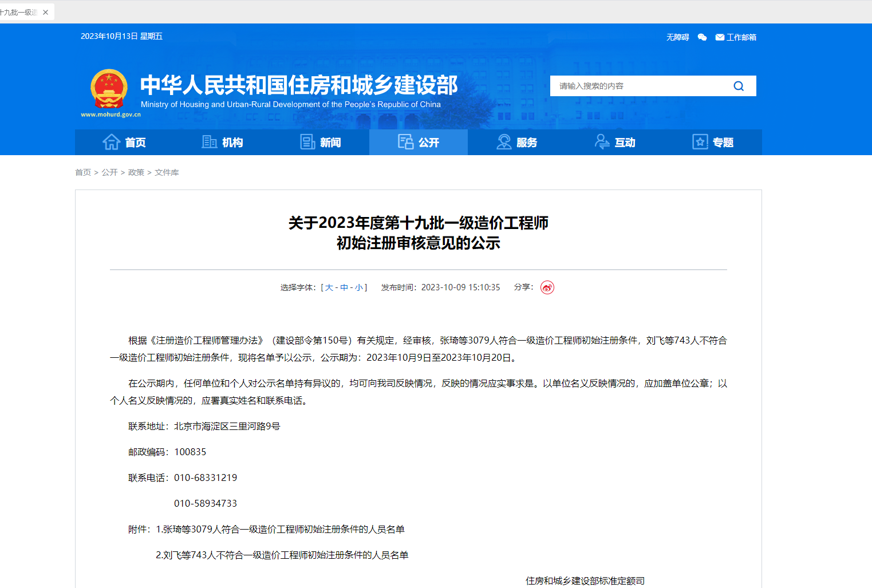Set font size to 中 (medium)
Screen dimensions: 872x588
point(344,287)
